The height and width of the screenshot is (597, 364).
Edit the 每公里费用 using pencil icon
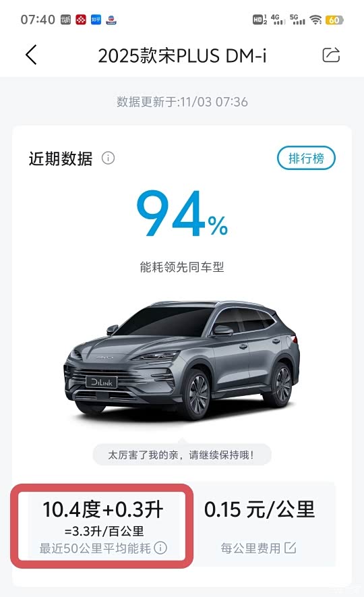(x=290, y=548)
